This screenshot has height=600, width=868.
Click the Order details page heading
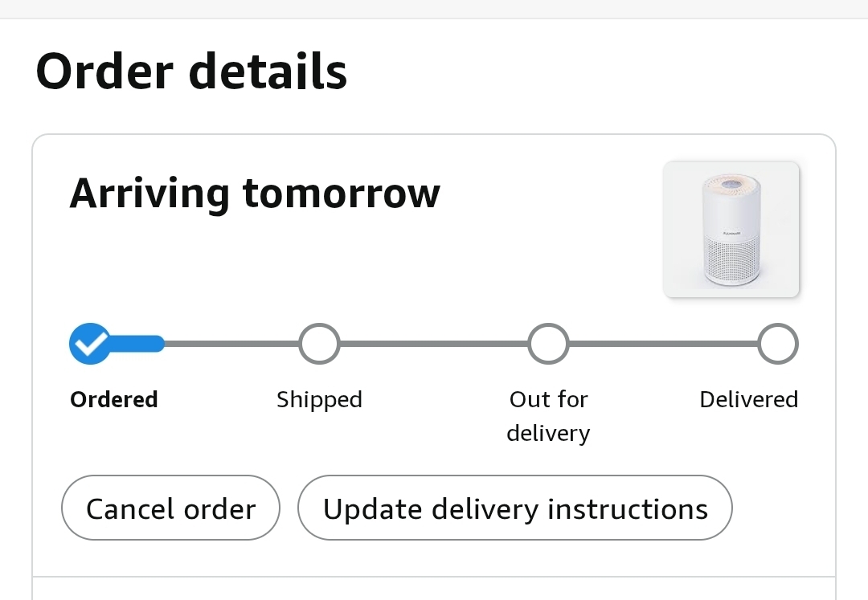191,71
